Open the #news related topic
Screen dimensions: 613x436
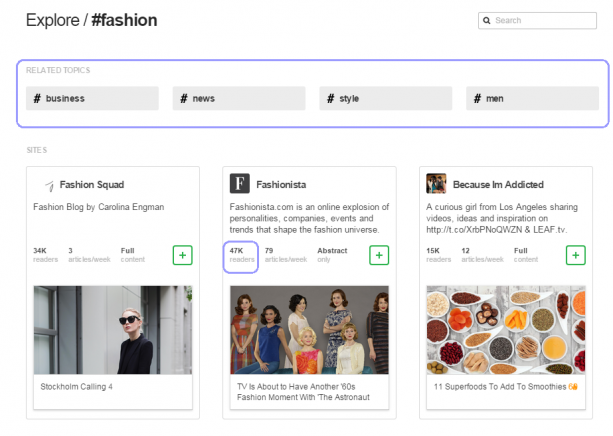(x=239, y=98)
